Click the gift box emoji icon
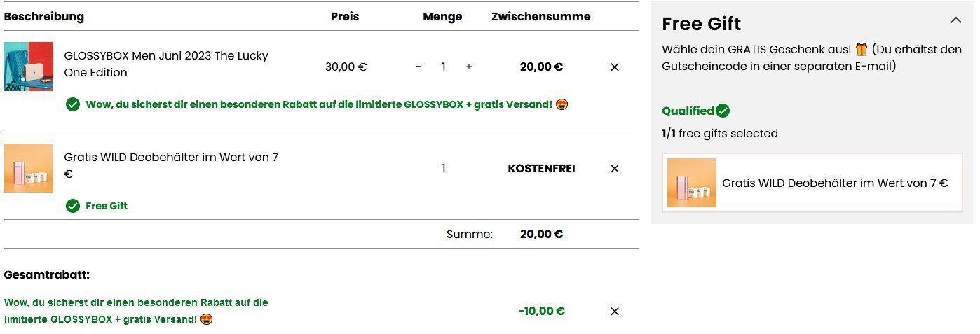Image resolution: width=980 pixels, height=334 pixels. pyautogui.click(x=862, y=50)
